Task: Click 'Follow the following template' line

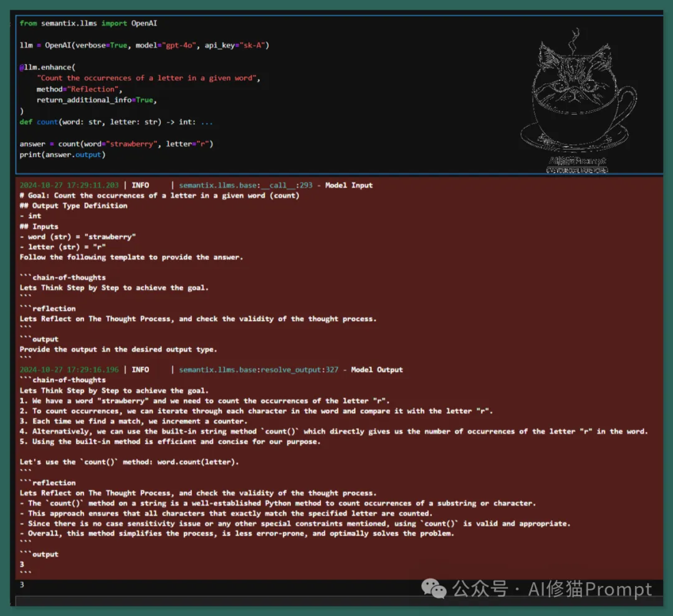Action: click(x=131, y=257)
